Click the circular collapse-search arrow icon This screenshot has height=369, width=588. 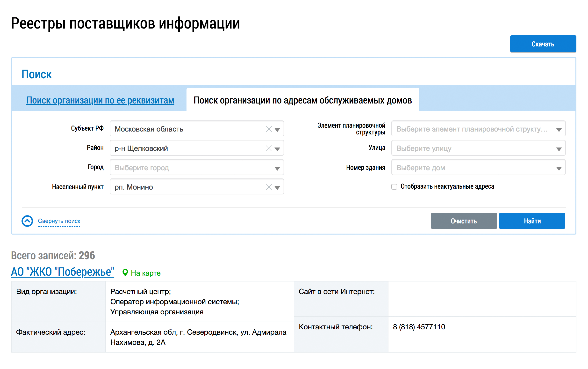coord(27,221)
